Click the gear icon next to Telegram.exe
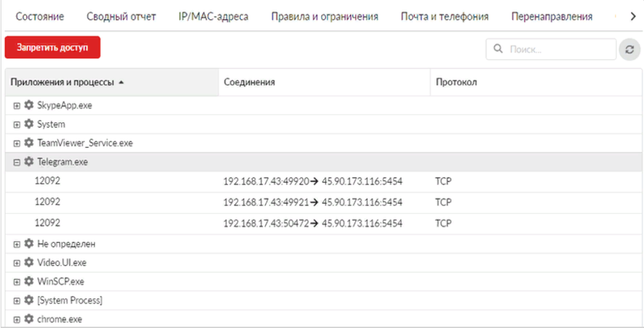 [29, 162]
